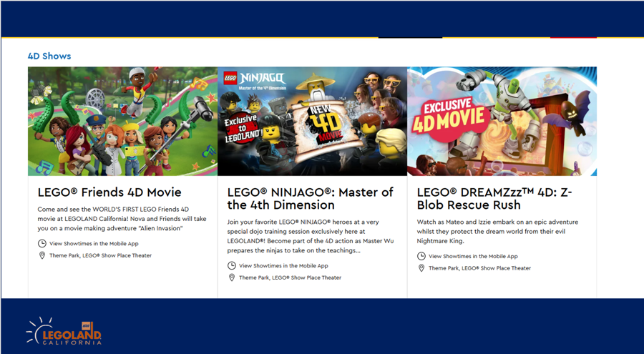
Task: Click the 4D Shows section heading
Action: (49, 56)
